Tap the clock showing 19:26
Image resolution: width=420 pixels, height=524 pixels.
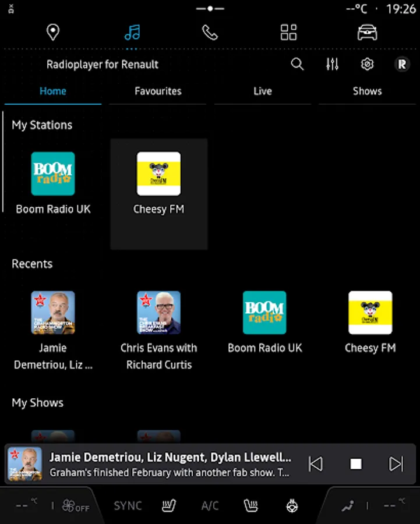pyautogui.click(x=401, y=9)
